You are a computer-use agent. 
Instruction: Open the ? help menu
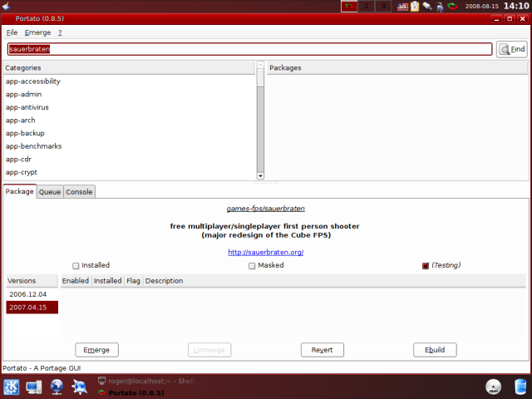60,32
